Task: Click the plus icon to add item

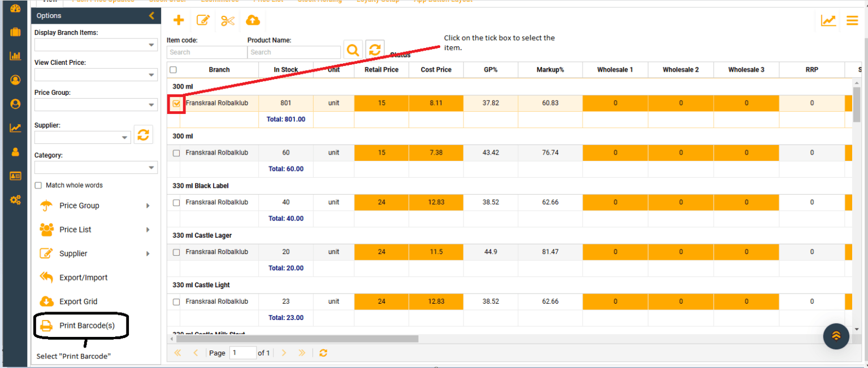Action: tap(179, 21)
